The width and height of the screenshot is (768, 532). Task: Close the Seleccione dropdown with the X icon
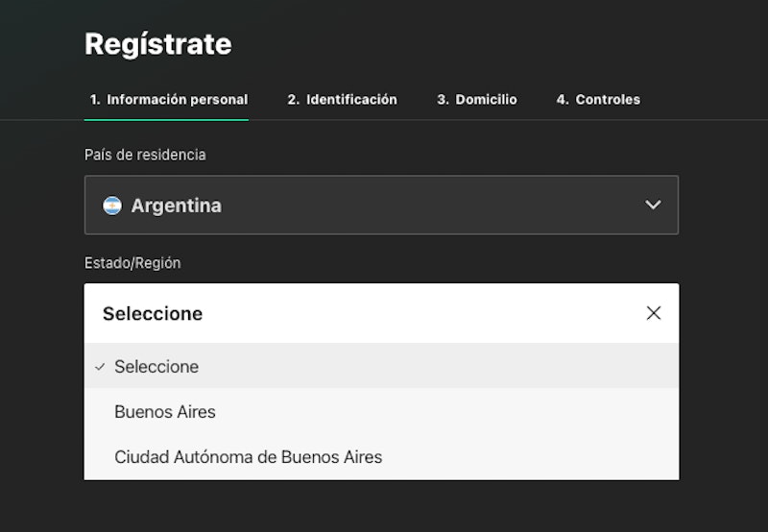654,313
